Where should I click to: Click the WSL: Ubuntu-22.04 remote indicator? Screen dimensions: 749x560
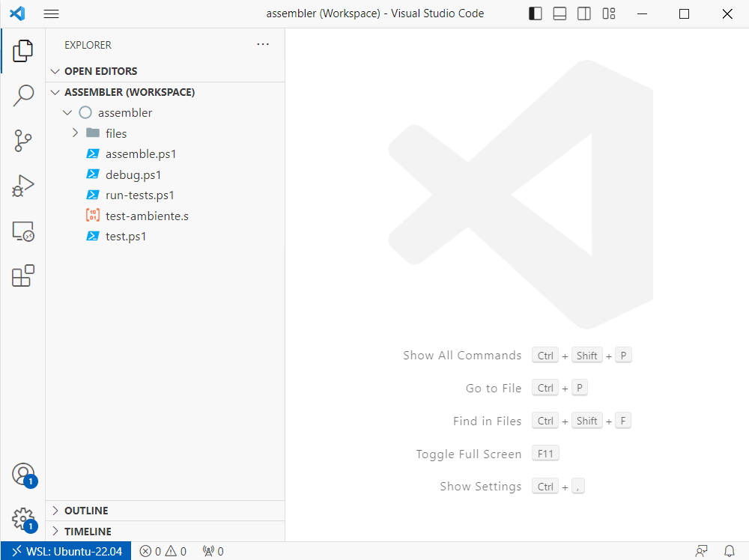point(66,552)
